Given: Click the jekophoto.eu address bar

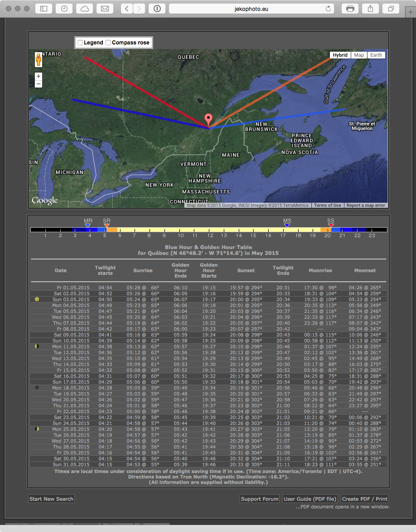Looking at the screenshot, I should (x=251, y=9).
